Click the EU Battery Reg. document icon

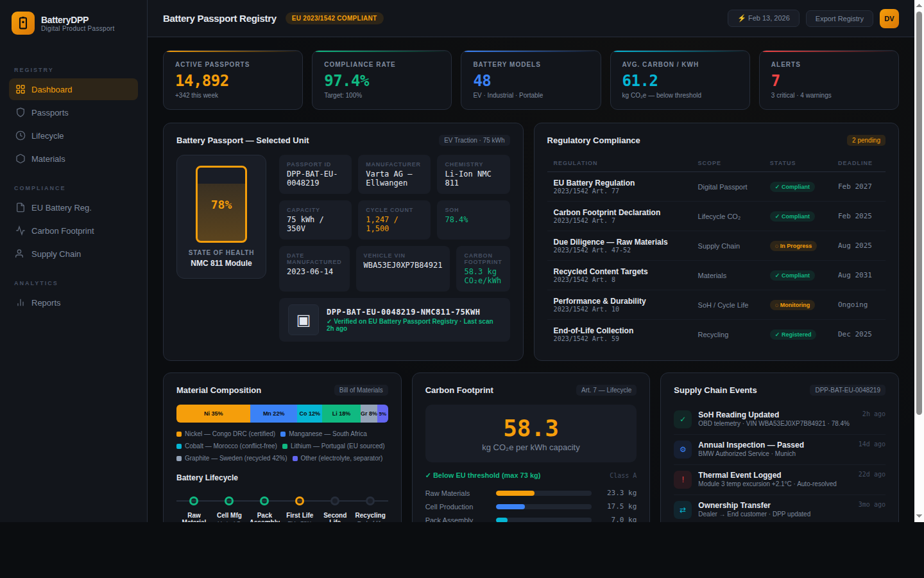(21, 207)
